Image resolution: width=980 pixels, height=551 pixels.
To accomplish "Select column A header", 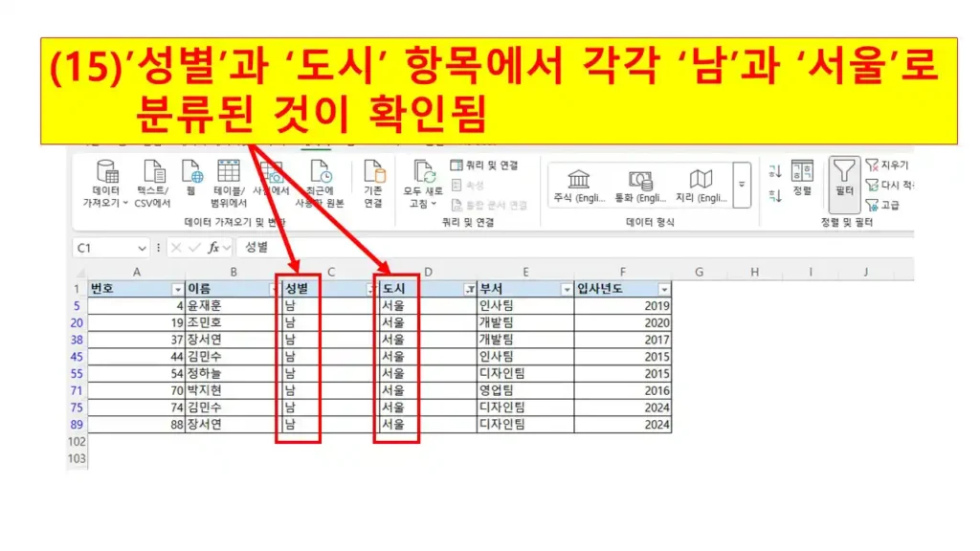I will coord(137,272).
